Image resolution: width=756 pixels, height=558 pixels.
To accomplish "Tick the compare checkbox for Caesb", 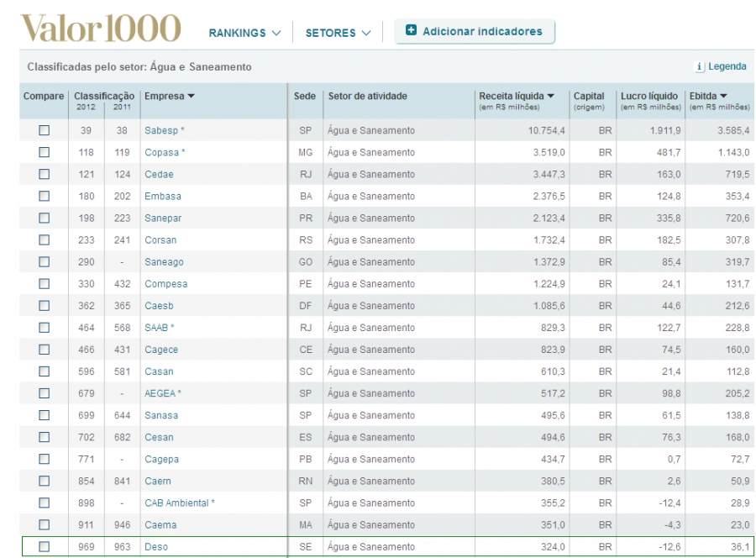I will pyautogui.click(x=44, y=306).
